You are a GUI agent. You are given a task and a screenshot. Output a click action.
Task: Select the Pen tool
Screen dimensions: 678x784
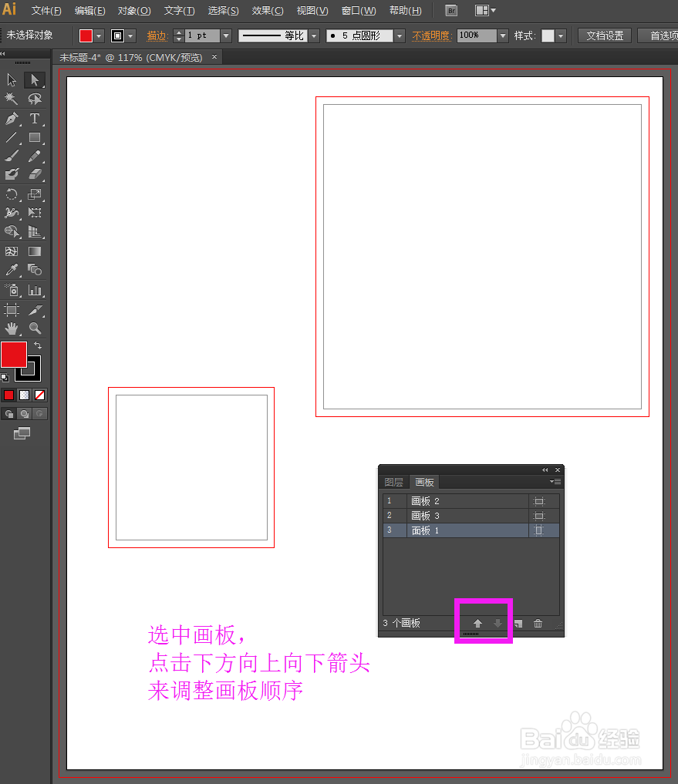pos(12,119)
